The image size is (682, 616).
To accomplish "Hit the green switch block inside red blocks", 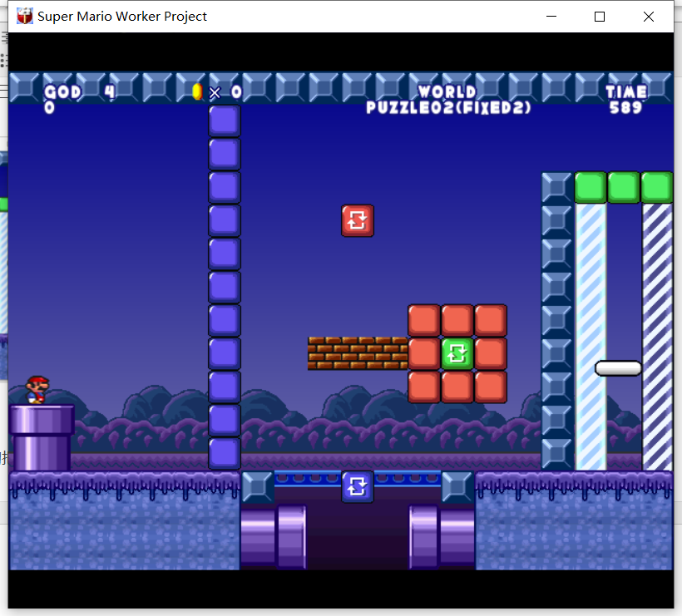I will 457,354.
